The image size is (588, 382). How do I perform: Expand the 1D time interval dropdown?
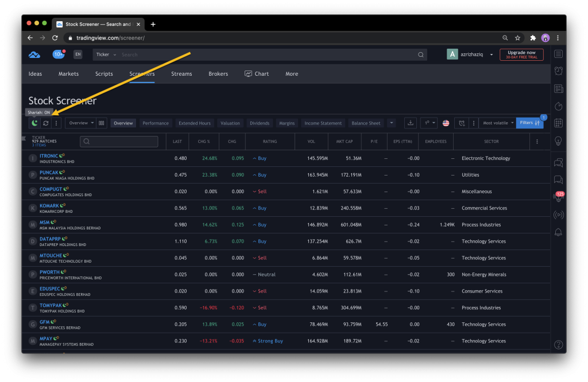pos(428,123)
